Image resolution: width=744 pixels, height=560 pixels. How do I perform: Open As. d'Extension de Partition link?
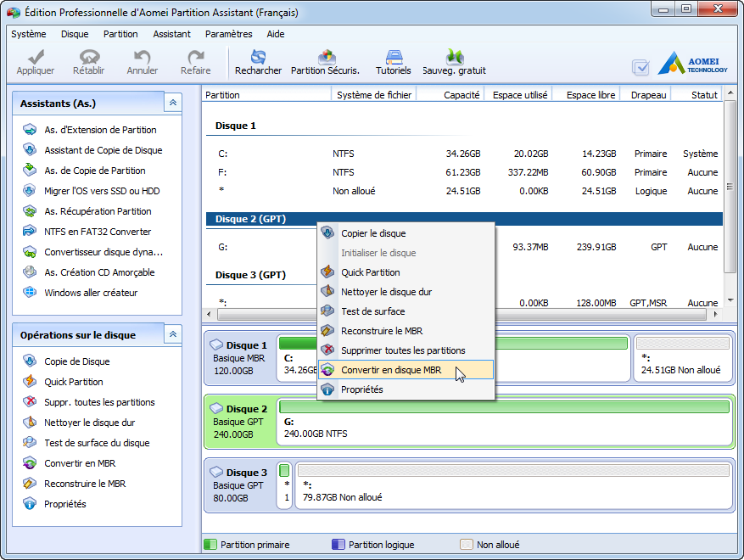tap(100, 130)
